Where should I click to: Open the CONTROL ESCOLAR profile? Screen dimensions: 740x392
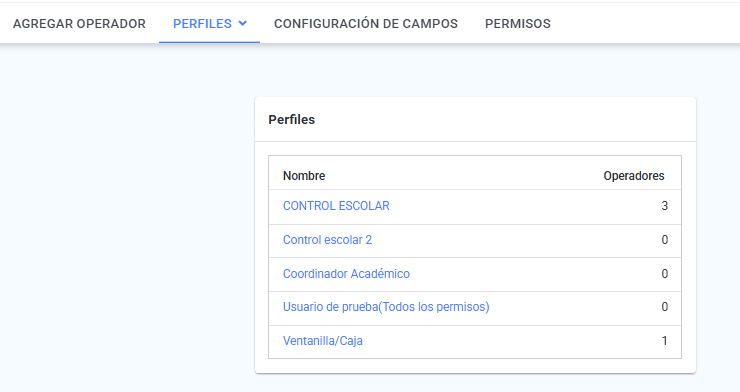336,206
